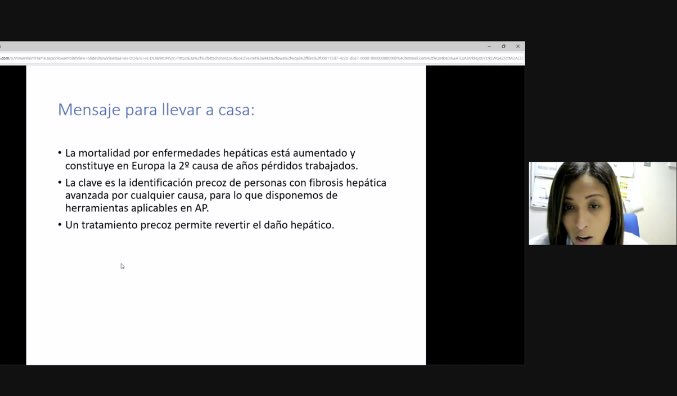677x396 pixels.
Task: Click the line 'herramientas aplicables en AP.'
Action: click(137, 208)
